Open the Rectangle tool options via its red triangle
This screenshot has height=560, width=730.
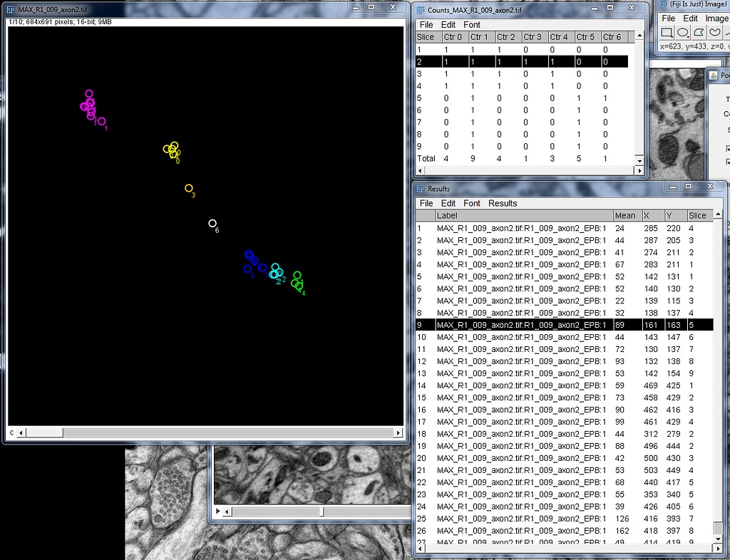[672, 36]
